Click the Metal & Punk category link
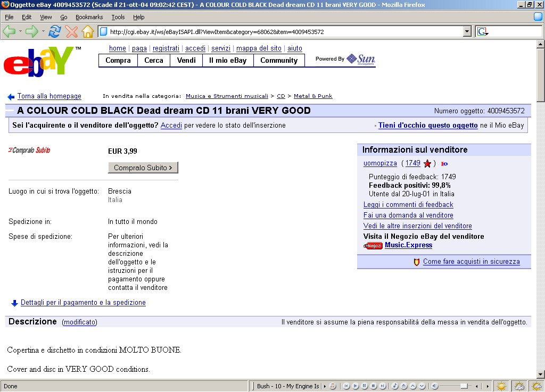 [313, 96]
